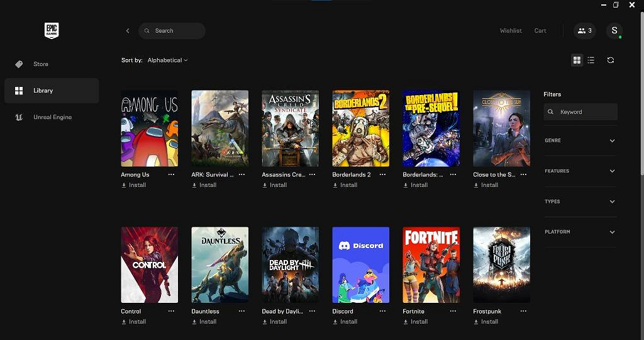Open Unreal Engine in the sidebar
The width and height of the screenshot is (644, 340).
pyautogui.click(x=52, y=117)
